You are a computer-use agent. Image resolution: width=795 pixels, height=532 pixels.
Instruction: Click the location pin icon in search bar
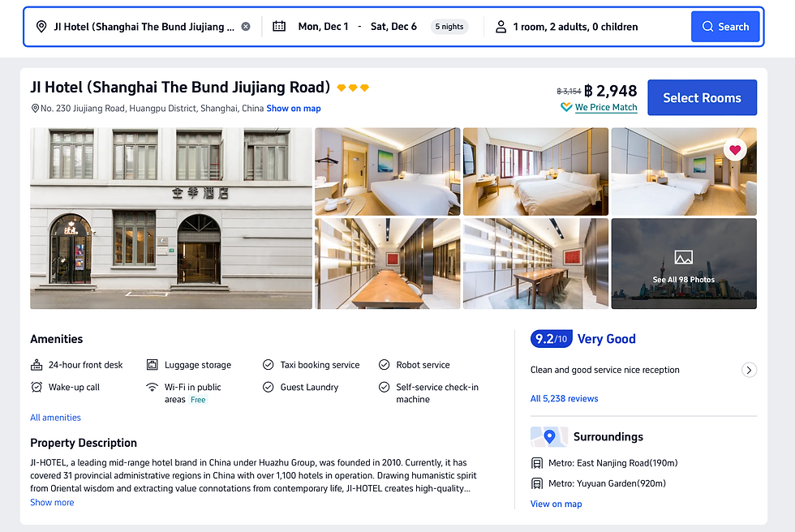(x=41, y=27)
